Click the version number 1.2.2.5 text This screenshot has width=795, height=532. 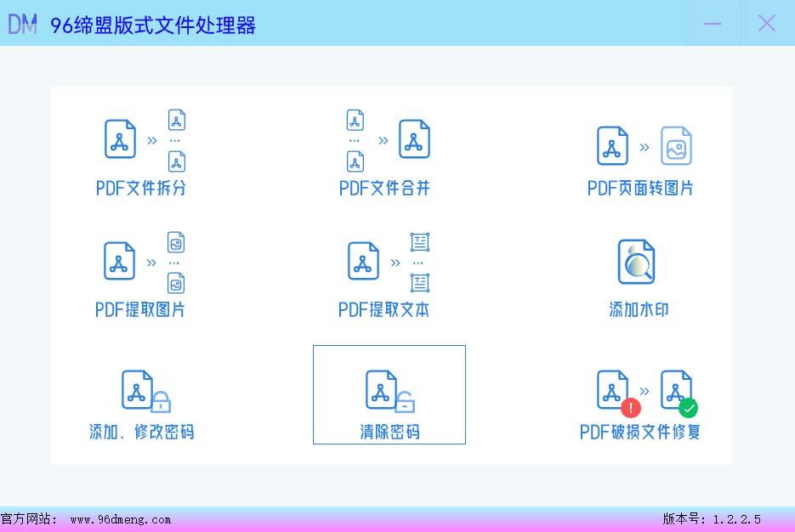736,519
